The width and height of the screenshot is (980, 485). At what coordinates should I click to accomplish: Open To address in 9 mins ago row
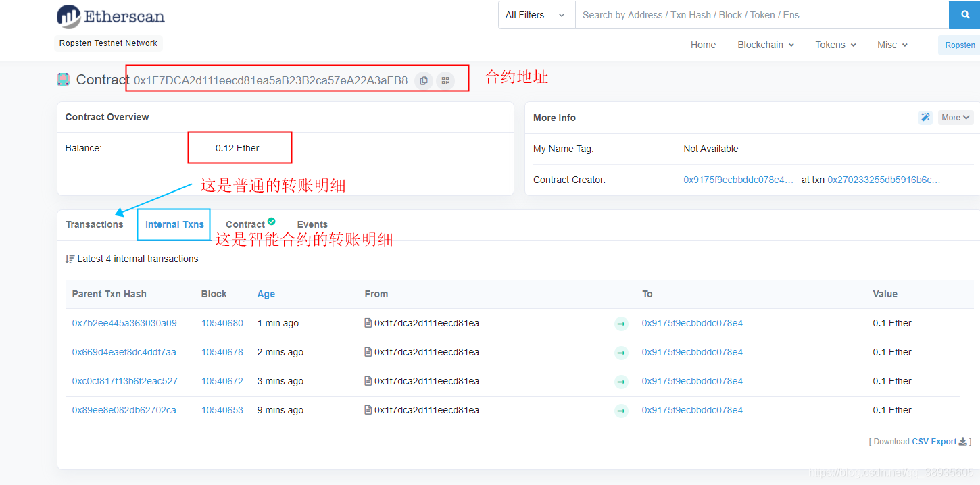pos(697,410)
